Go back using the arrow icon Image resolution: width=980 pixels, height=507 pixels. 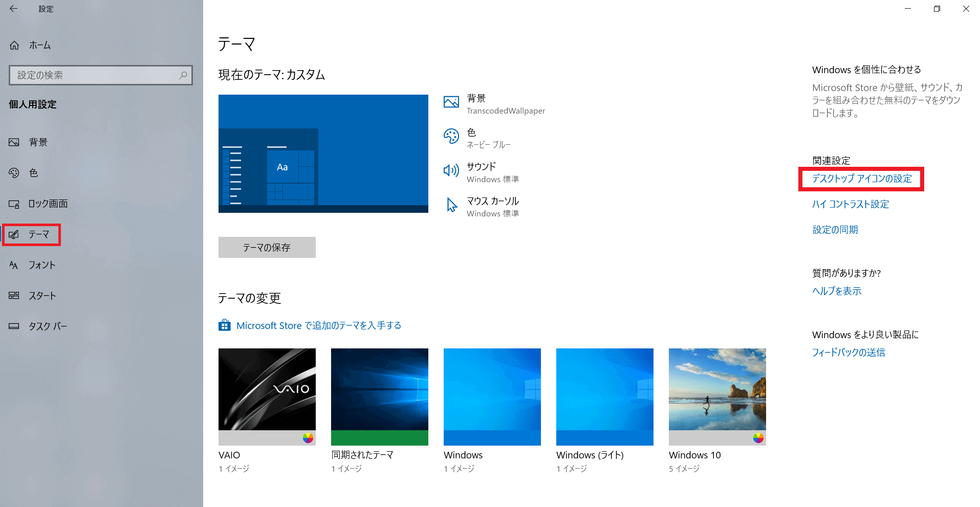[13, 9]
